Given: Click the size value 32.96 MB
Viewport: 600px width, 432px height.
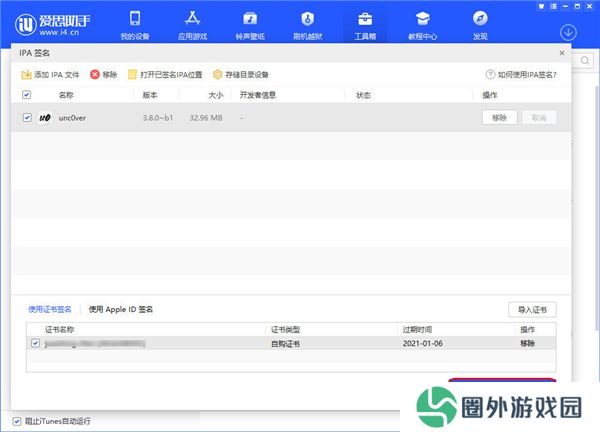Looking at the screenshot, I should (x=206, y=118).
